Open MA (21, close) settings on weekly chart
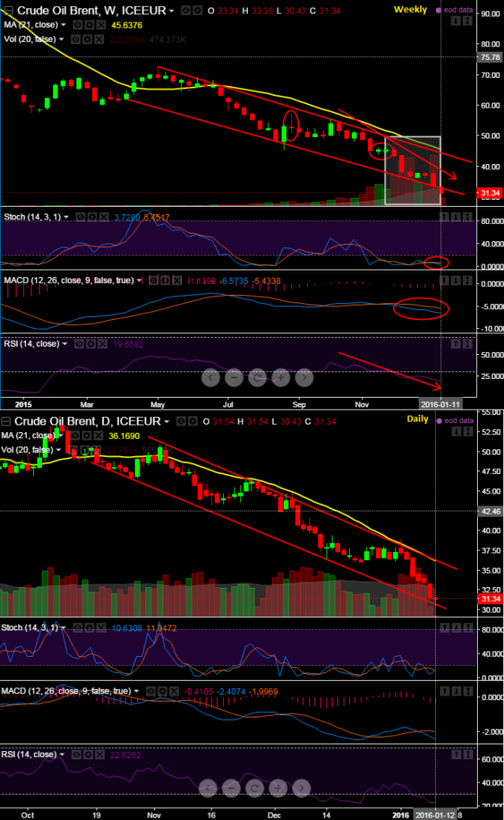Image resolution: width=504 pixels, height=820 pixels. [89, 25]
